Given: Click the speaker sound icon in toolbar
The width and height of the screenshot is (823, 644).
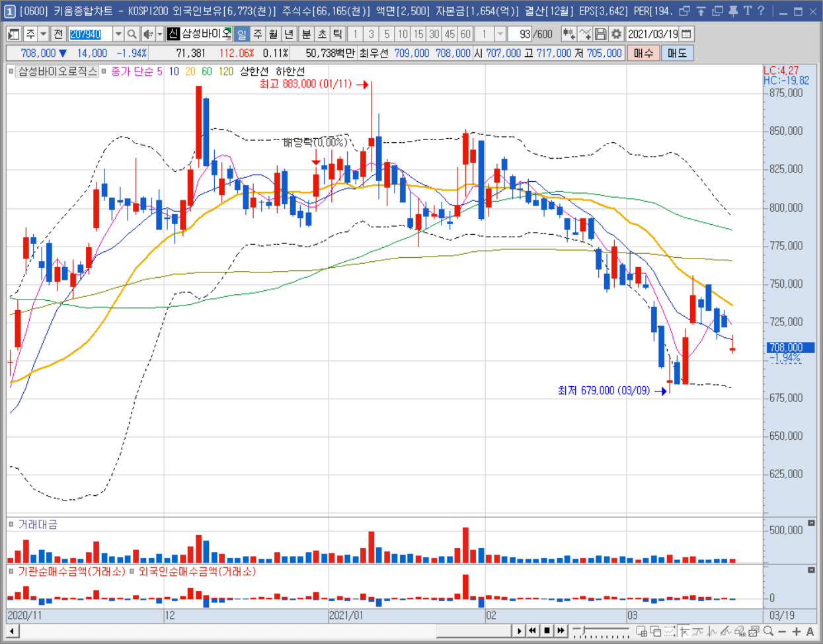Looking at the screenshot, I should tap(148, 34).
